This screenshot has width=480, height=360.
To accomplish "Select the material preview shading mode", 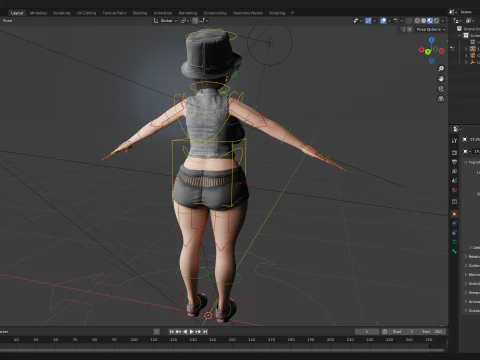I will point(430,21).
